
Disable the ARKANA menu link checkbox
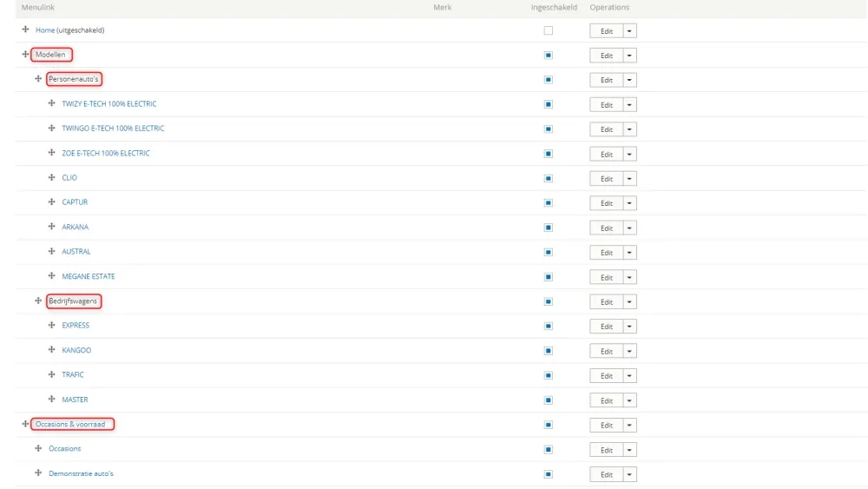(x=548, y=228)
